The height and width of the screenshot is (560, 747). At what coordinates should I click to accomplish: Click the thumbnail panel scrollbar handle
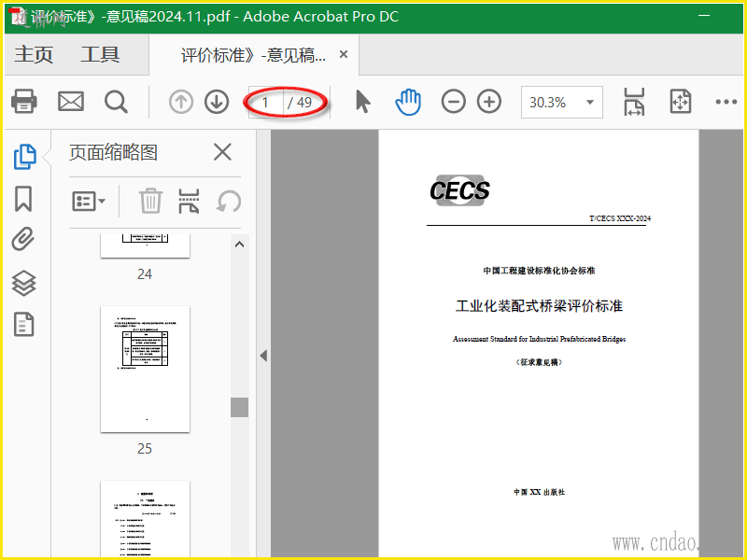click(240, 407)
